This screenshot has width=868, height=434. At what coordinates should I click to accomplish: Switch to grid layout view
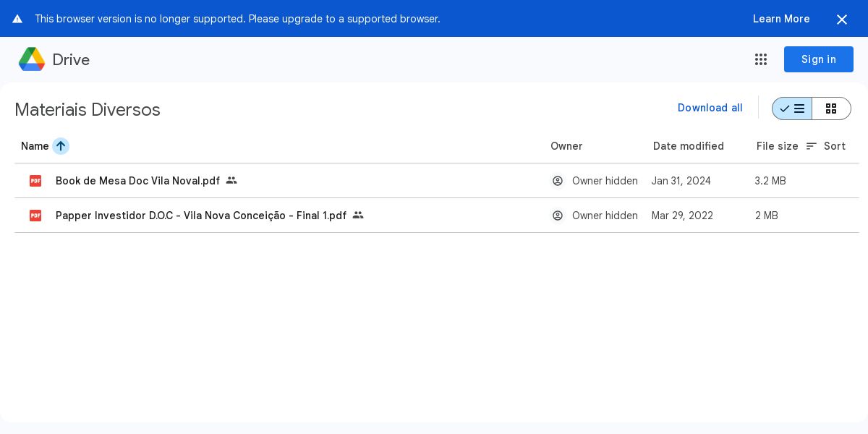[831, 109]
